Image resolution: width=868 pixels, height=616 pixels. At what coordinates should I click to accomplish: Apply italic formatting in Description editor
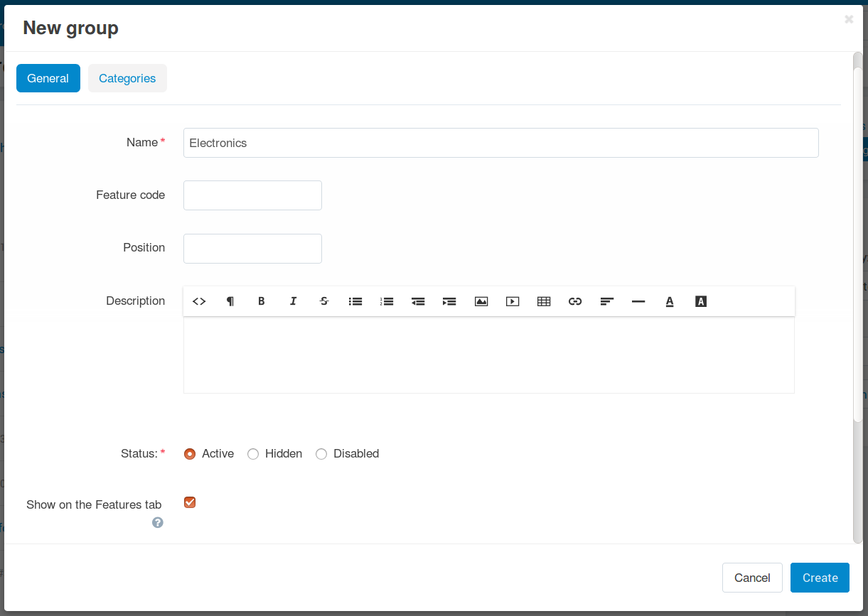coord(293,301)
